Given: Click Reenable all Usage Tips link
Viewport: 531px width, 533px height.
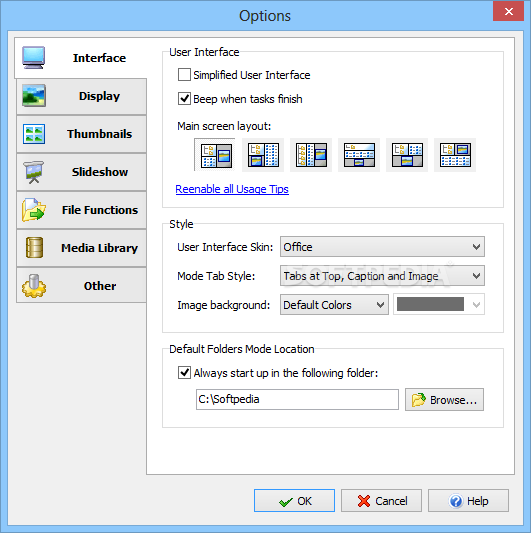Looking at the screenshot, I should coord(232,189).
